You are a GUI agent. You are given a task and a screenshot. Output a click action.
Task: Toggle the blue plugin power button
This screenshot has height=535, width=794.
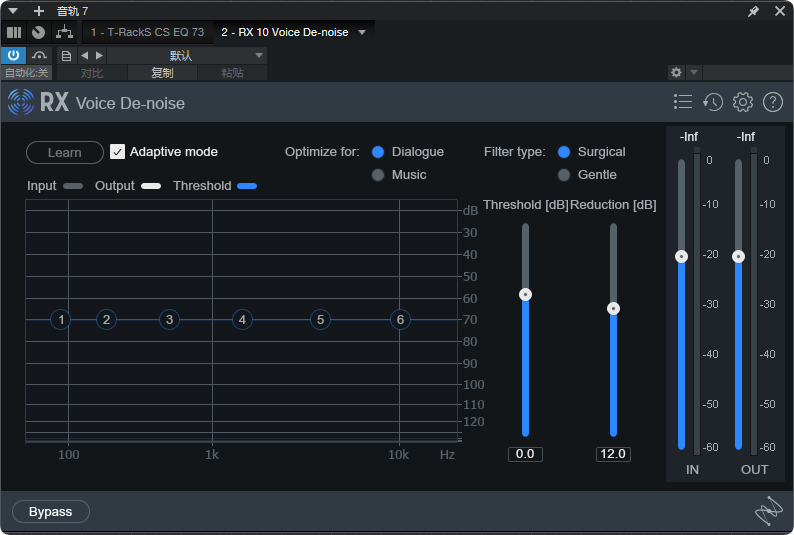tap(13, 55)
